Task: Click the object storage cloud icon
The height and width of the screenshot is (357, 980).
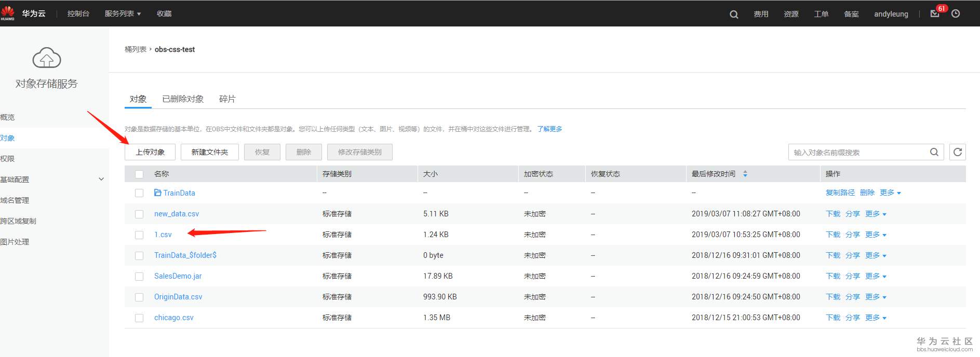Action: coord(47,58)
